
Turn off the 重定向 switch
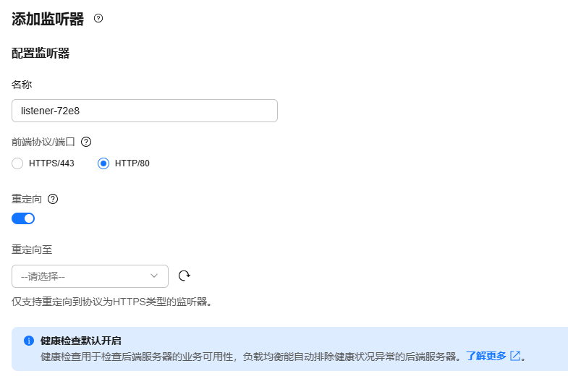tap(23, 218)
